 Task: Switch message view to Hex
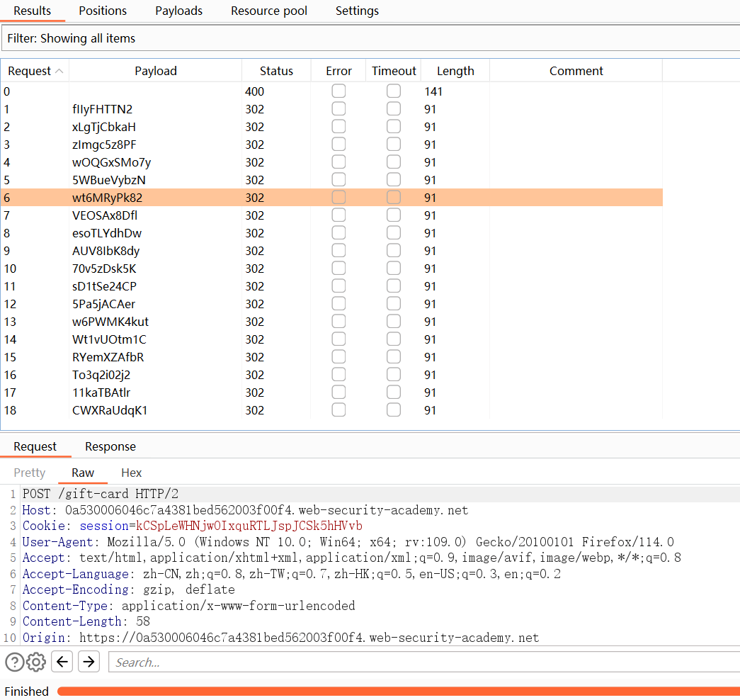tap(131, 473)
